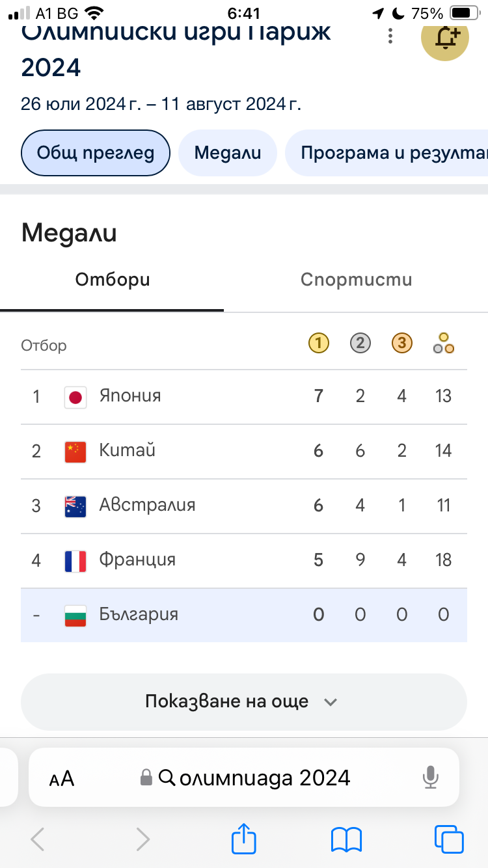This screenshot has height=868, width=488.
Task: Tap the Китай flag icon
Action: (x=75, y=452)
